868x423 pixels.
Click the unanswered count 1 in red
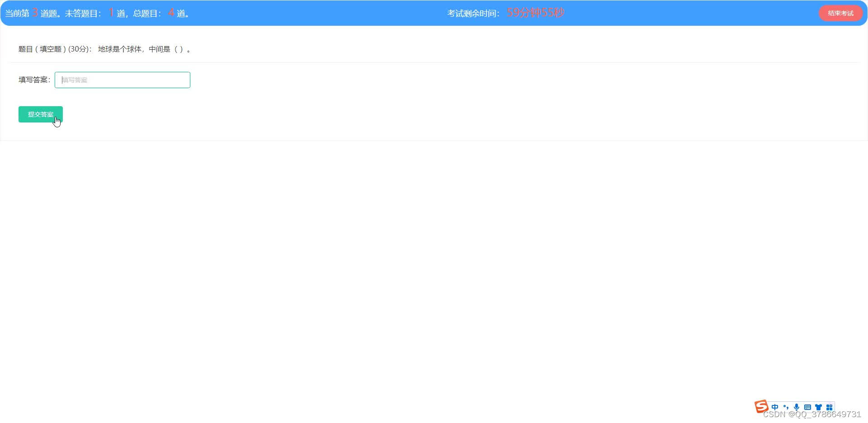point(111,13)
